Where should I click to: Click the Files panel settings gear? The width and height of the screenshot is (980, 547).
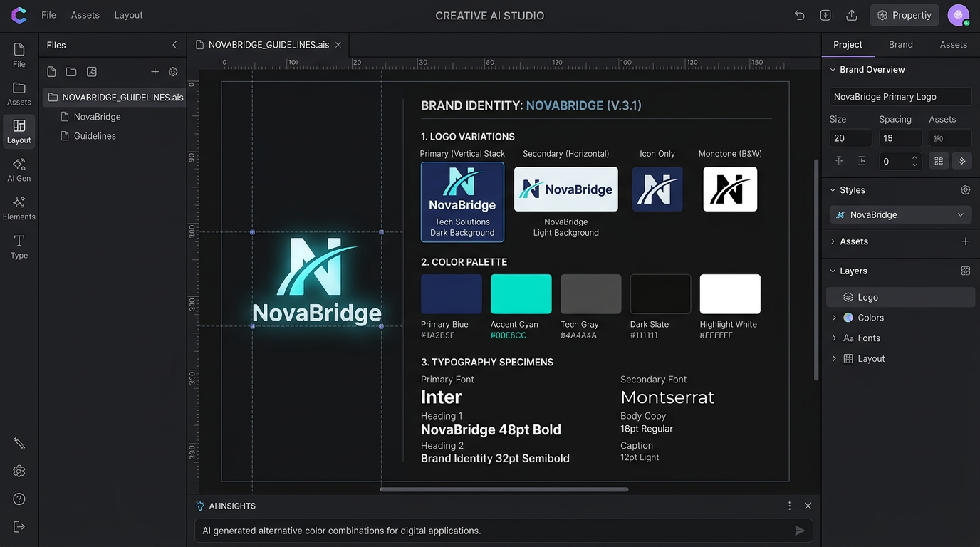[x=173, y=72]
